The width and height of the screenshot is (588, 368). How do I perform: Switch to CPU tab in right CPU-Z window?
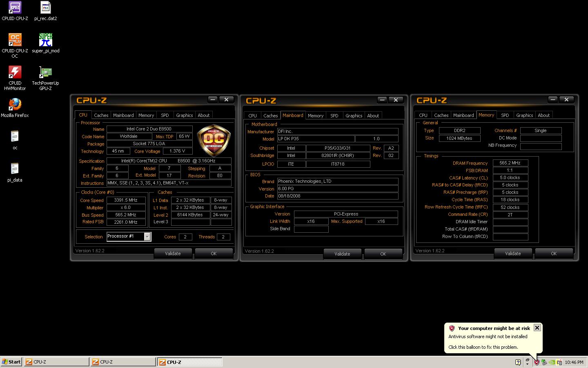coord(423,115)
